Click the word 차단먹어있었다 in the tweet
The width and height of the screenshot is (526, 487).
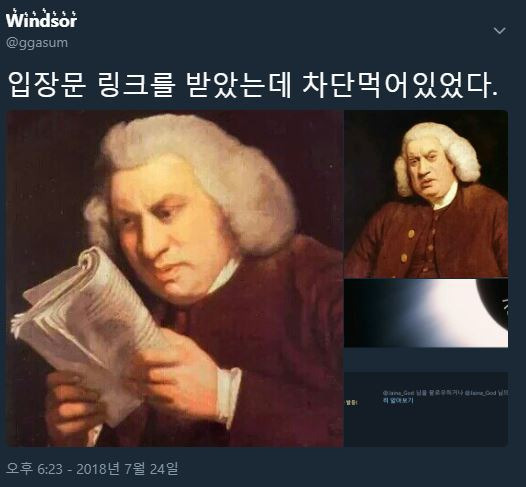pyautogui.click(x=399, y=85)
